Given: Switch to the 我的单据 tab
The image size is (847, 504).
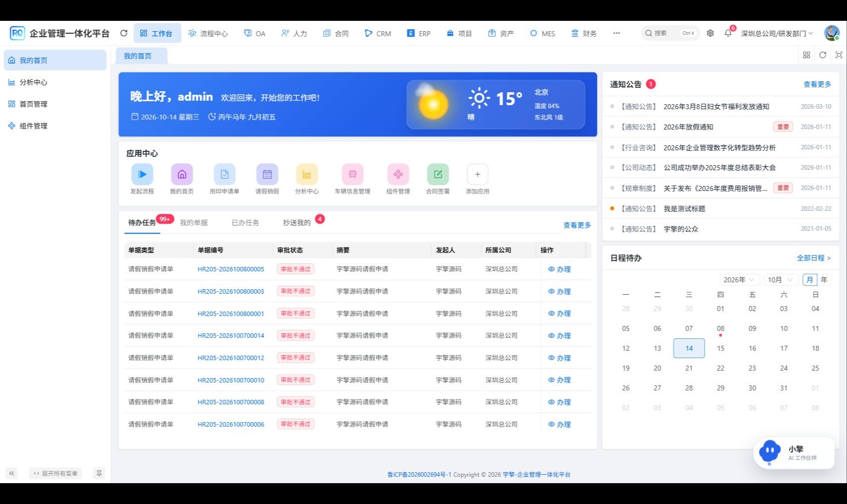Looking at the screenshot, I should 194,223.
